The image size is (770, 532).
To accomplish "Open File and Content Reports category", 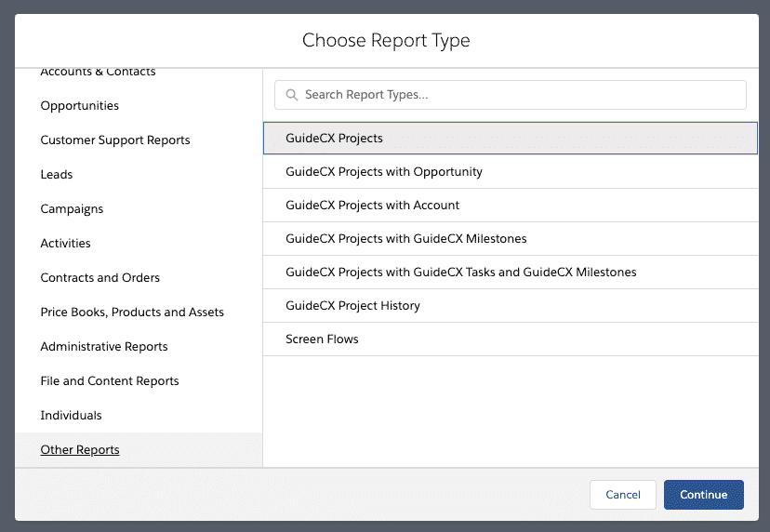I will pos(110,380).
